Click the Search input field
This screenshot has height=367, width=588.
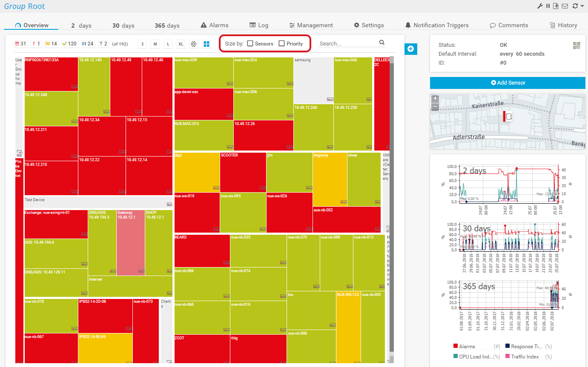pyautogui.click(x=347, y=43)
